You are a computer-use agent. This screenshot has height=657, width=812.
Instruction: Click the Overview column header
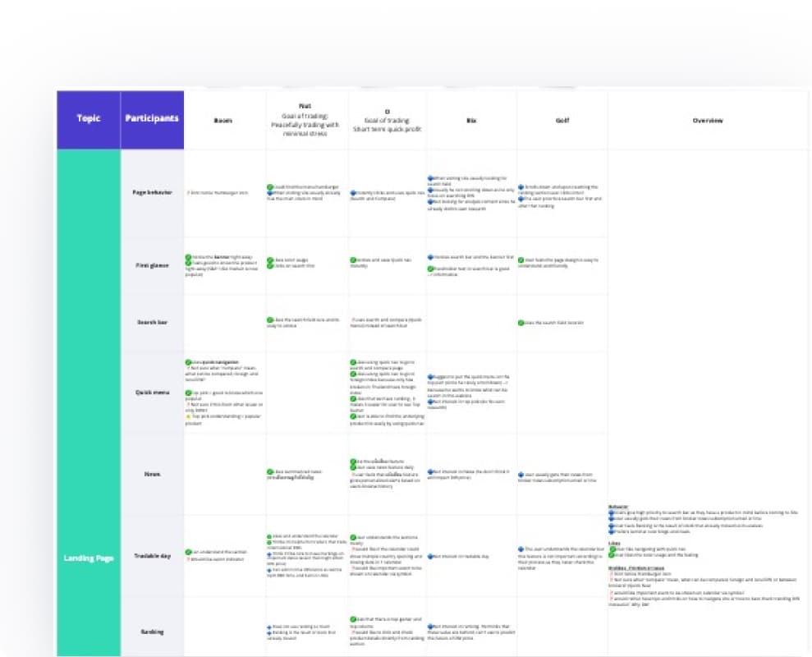pyautogui.click(x=707, y=121)
